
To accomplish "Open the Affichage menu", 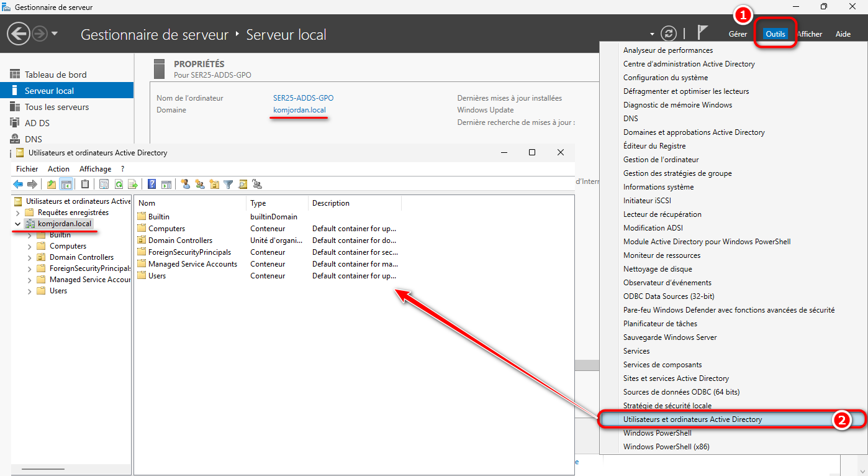I will (95, 169).
